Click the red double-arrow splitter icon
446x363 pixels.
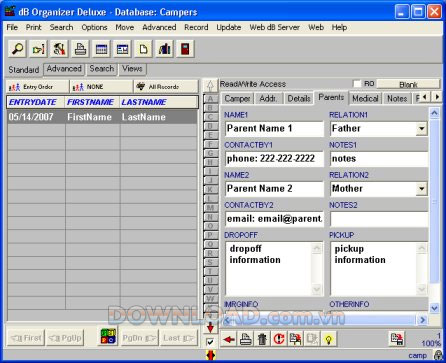click(210, 355)
